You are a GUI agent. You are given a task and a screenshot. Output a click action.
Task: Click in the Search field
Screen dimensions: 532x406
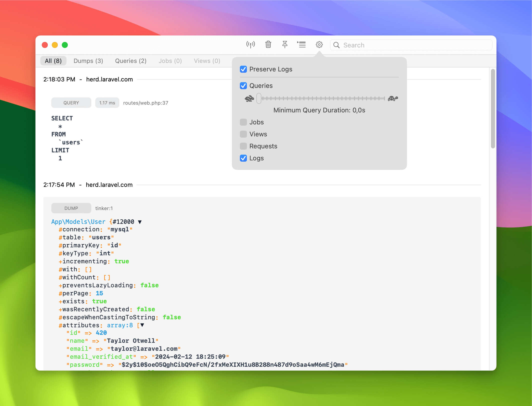(x=411, y=45)
